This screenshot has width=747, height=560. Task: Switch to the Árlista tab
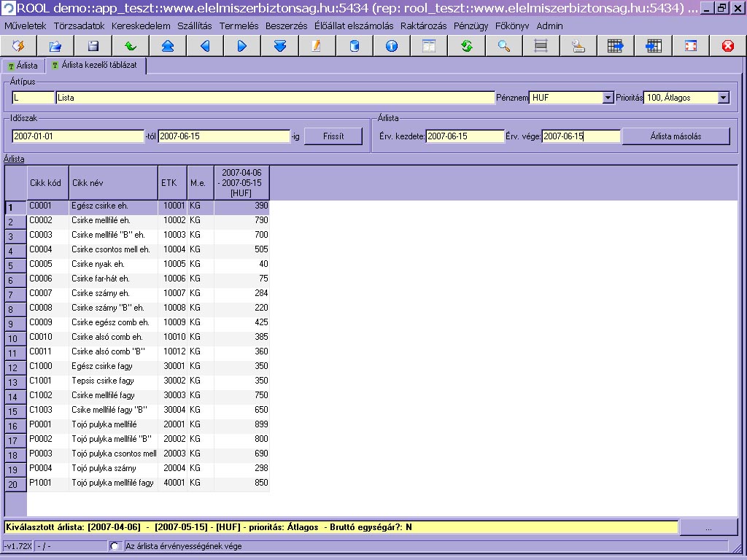23,66
